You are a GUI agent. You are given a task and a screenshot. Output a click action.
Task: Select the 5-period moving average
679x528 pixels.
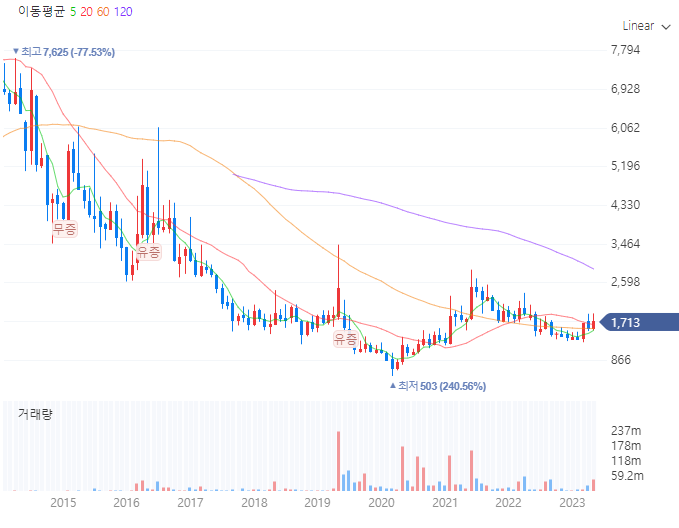click(x=73, y=12)
